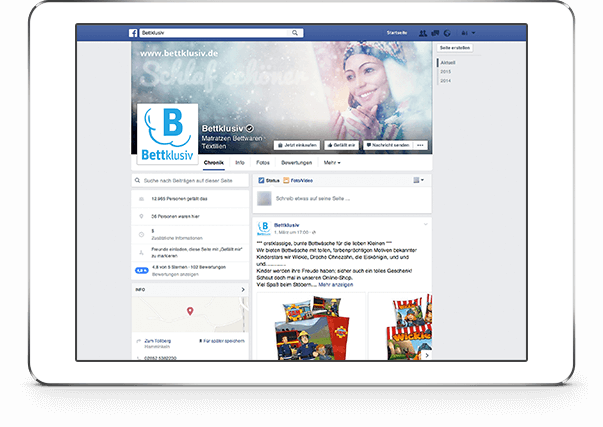Click the post timestamp 1. März um 17:00
This screenshot has height=427, width=603.
(292, 233)
